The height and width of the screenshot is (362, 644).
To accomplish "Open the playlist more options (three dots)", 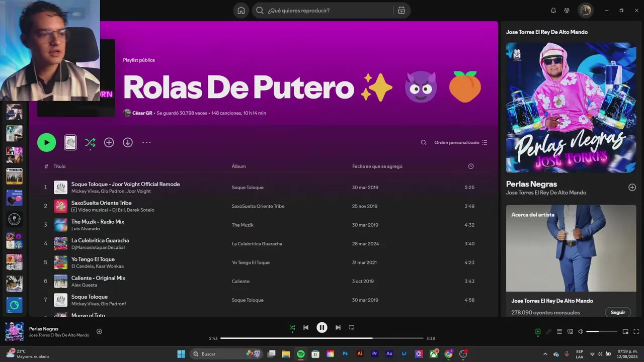I will click(146, 142).
